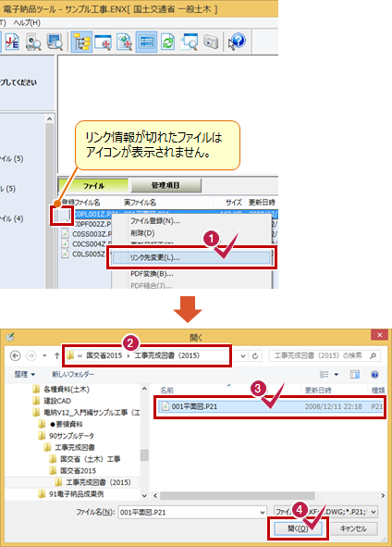Viewport: 392px width, 547px height.
Task: Click the green refresh document icon
Action: pos(167,43)
